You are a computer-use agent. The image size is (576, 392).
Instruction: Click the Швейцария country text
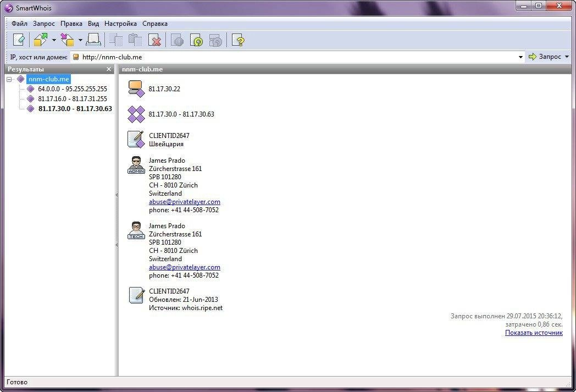click(166, 144)
